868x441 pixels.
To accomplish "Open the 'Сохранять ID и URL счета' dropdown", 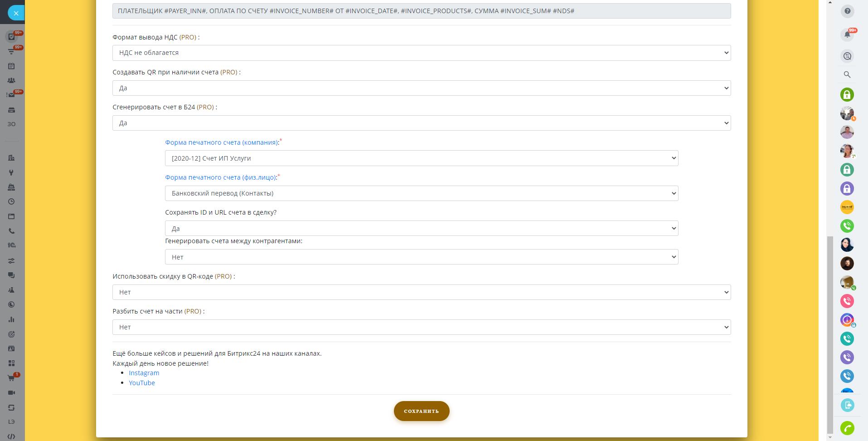I will pos(422,228).
